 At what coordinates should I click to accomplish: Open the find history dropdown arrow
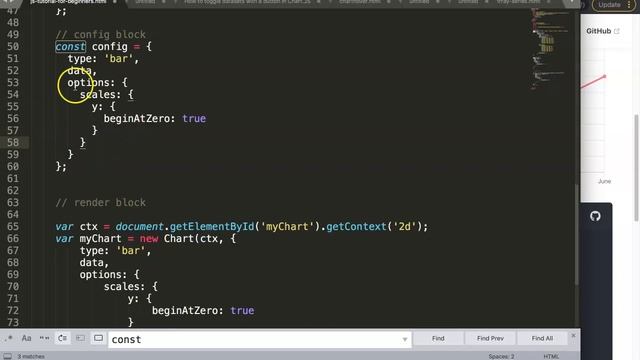(x=405, y=340)
